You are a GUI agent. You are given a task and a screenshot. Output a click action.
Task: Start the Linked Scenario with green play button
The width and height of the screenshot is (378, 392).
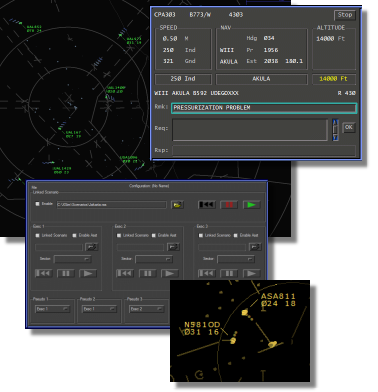(x=251, y=205)
